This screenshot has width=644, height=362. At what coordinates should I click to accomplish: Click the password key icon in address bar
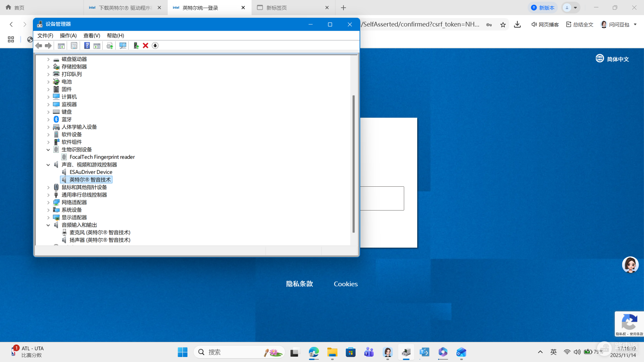pos(489,24)
